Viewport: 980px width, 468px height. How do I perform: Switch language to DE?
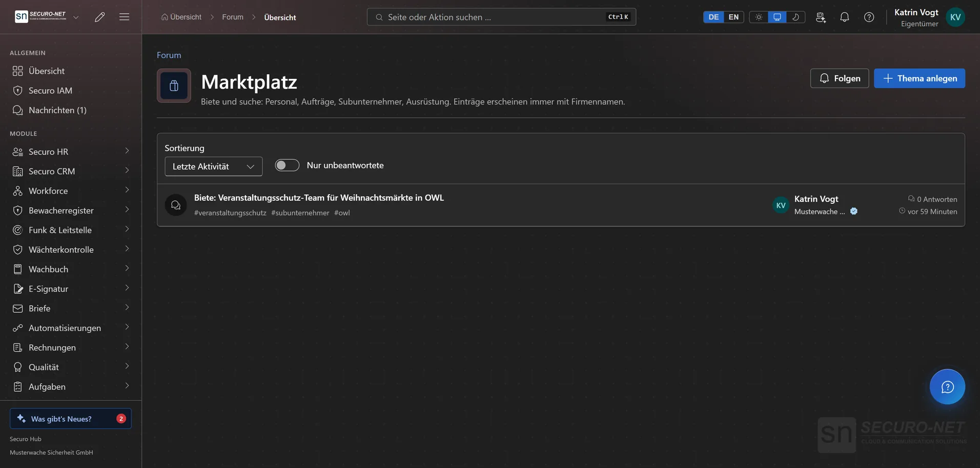(x=713, y=17)
